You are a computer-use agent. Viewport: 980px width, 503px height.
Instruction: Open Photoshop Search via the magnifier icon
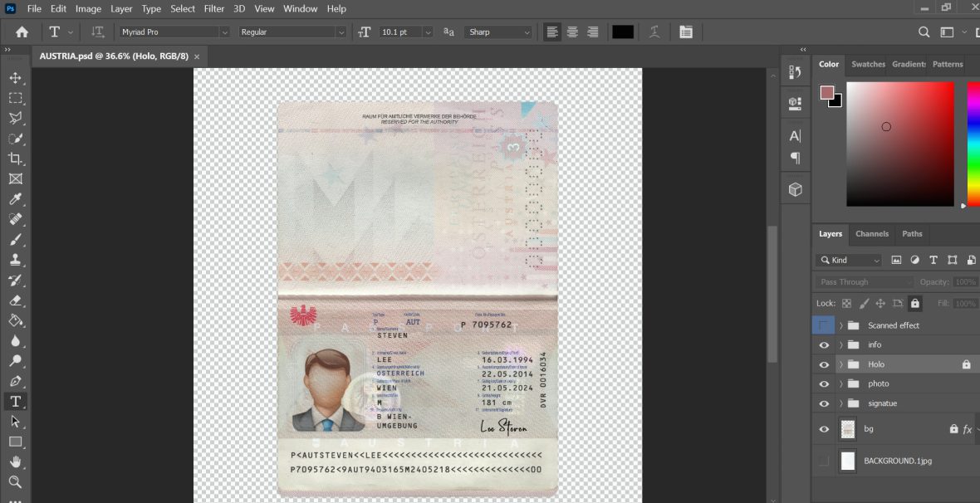[923, 32]
